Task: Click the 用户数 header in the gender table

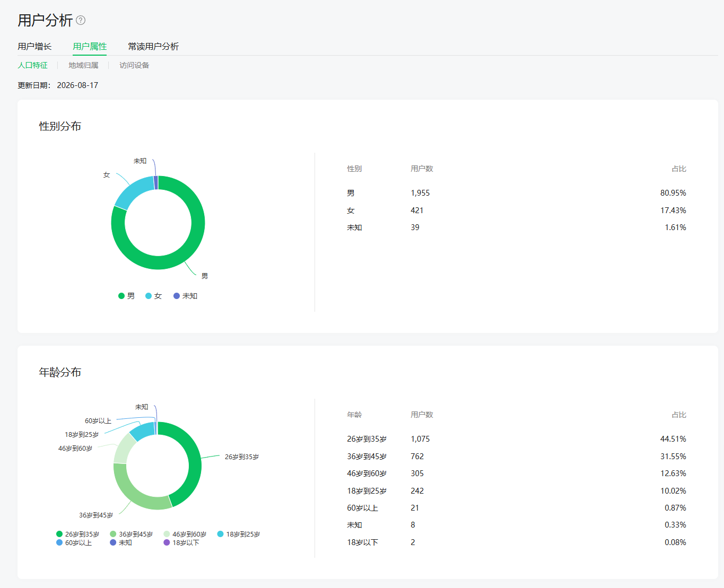Action: pos(422,169)
